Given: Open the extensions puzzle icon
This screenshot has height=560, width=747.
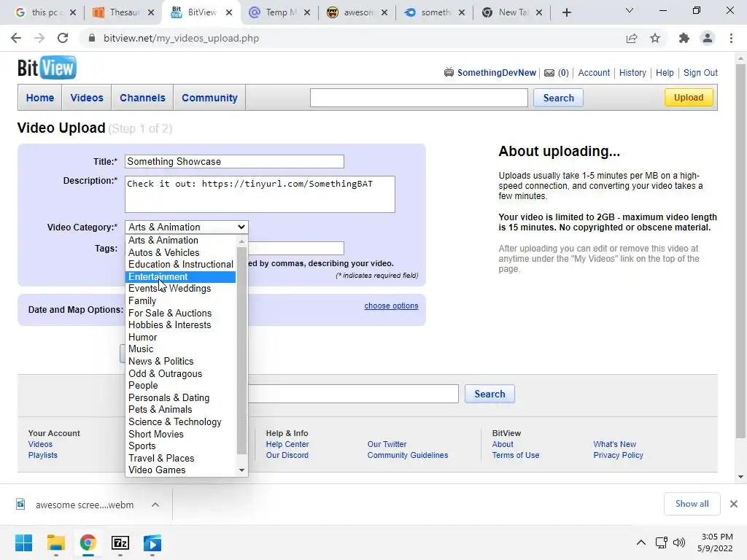Looking at the screenshot, I should pos(684,38).
